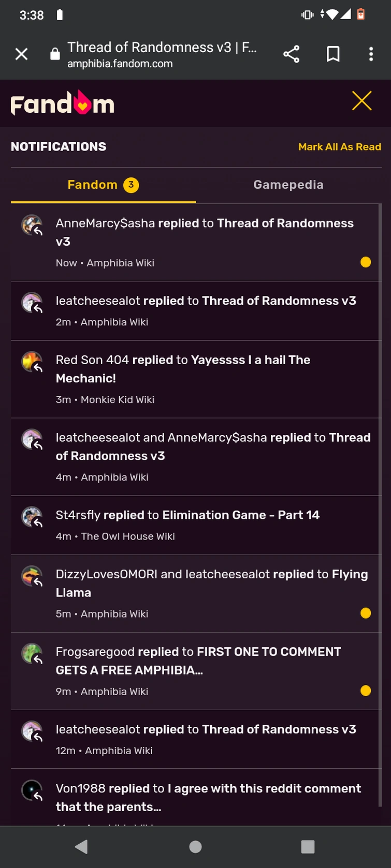This screenshot has width=391, height=868.
Task: Tap the share icon in browser bar
Action: tap(291, 54)
